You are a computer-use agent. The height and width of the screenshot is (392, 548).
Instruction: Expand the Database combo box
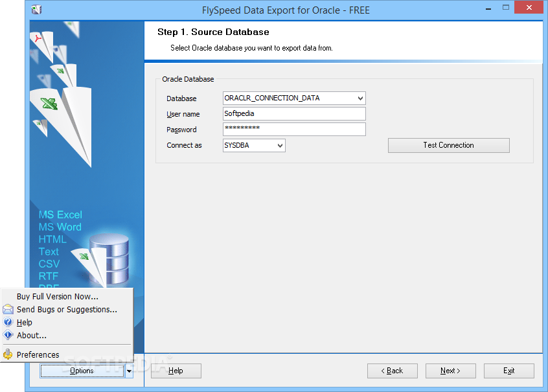360,98
